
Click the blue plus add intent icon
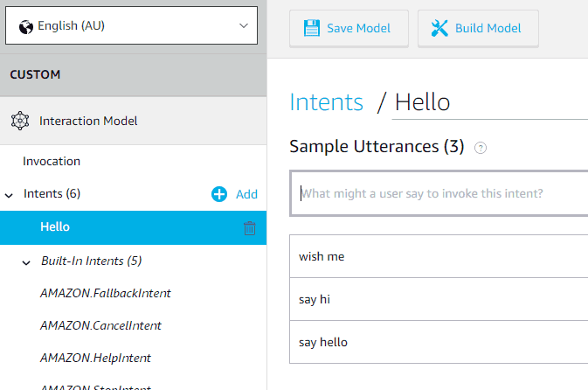click(x=219, y=194)
